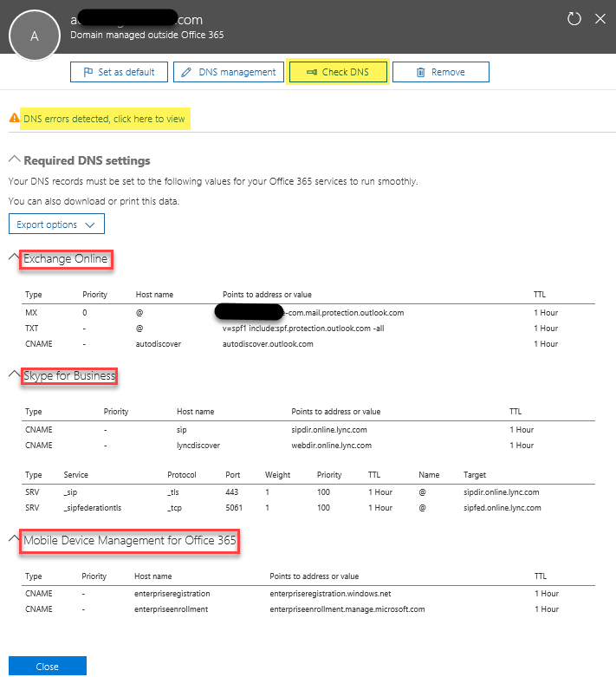Click the DNS errors warning triangle icon
The image size is (616, 677).
click(x=14, y=118)
